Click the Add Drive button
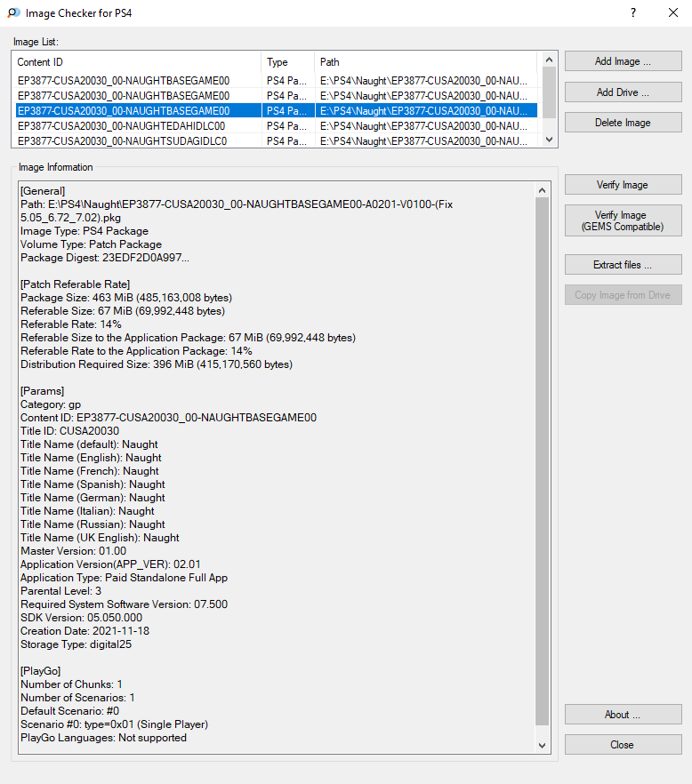The height and width of the screenshot is (784, 692). click(623, 92)
